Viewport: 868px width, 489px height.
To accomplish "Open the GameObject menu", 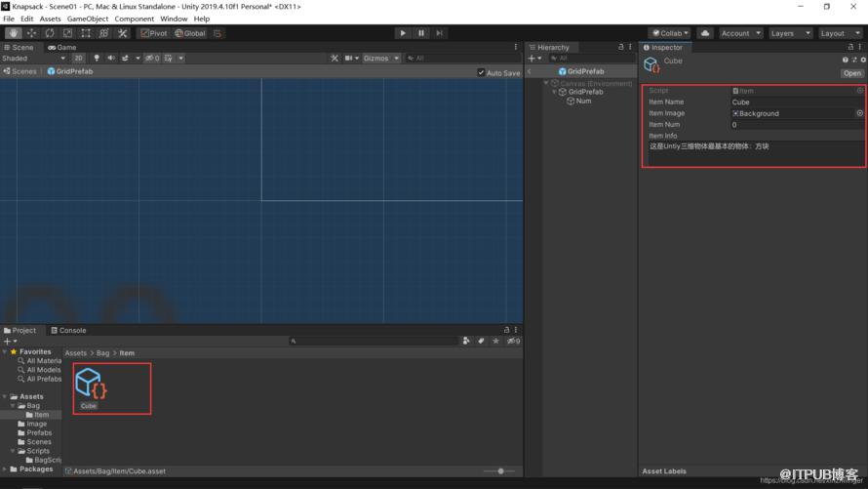I will click(88, 19).
